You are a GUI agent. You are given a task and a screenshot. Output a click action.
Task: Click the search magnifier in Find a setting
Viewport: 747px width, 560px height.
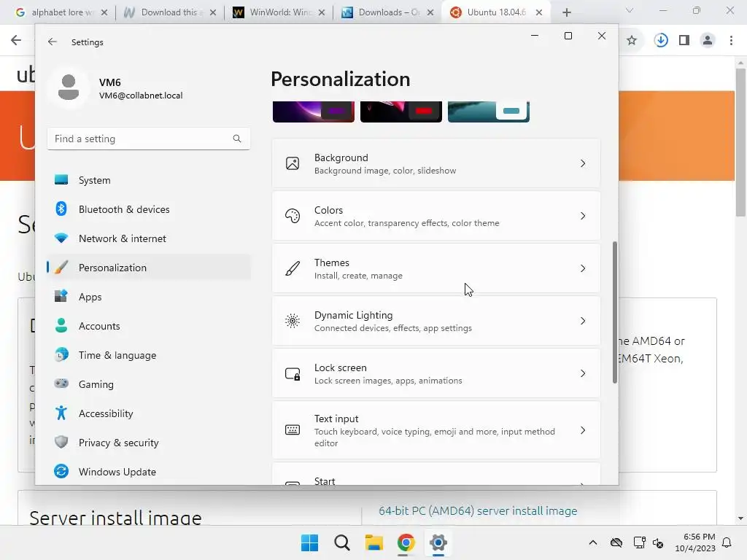237,139
